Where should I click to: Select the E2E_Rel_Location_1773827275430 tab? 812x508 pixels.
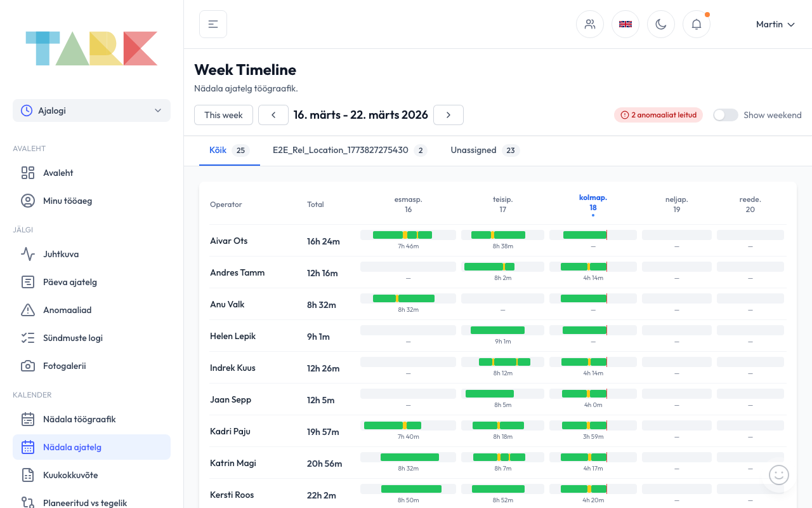(349, 150)
